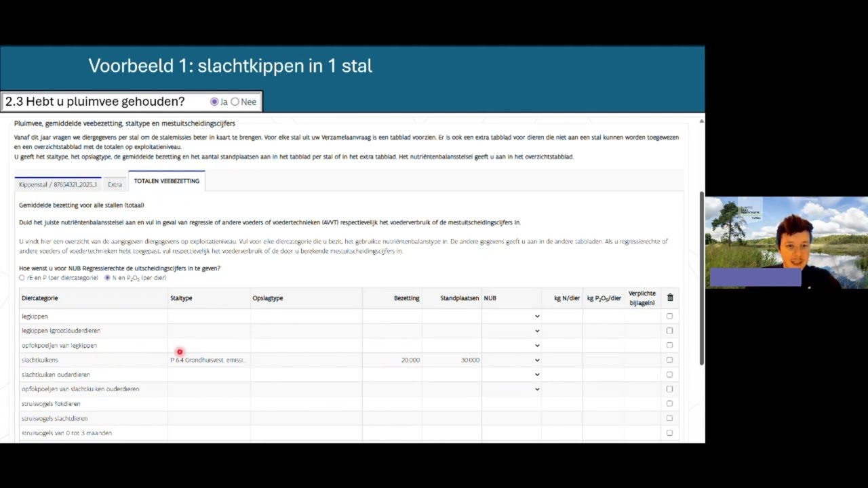
Task: Click the slachtkuikens row label
Action: tap(39, 360)
